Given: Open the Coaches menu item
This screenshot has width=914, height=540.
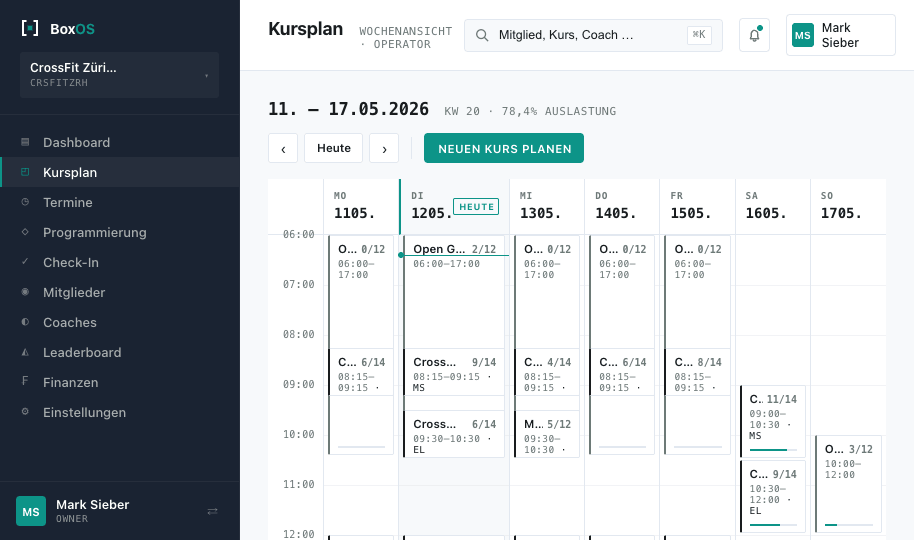Looking at the screenshot, I should [119, 322].
